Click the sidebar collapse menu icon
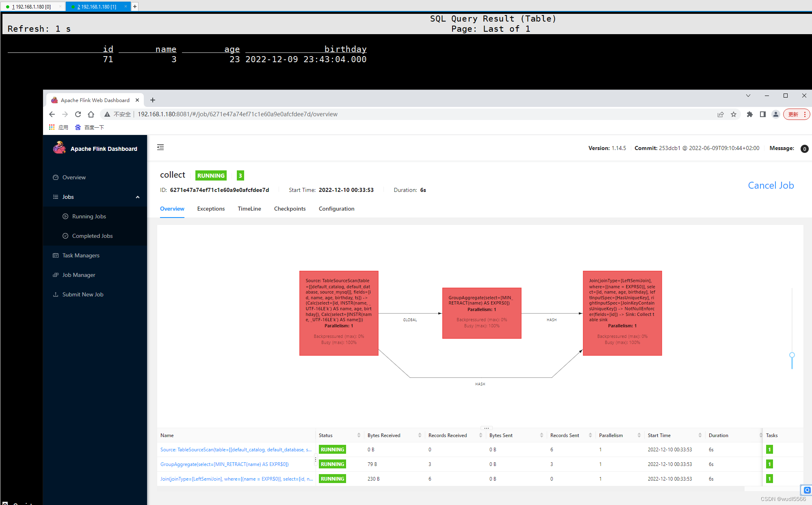Screen dimensions: 812x505 (x=160, y=147)
